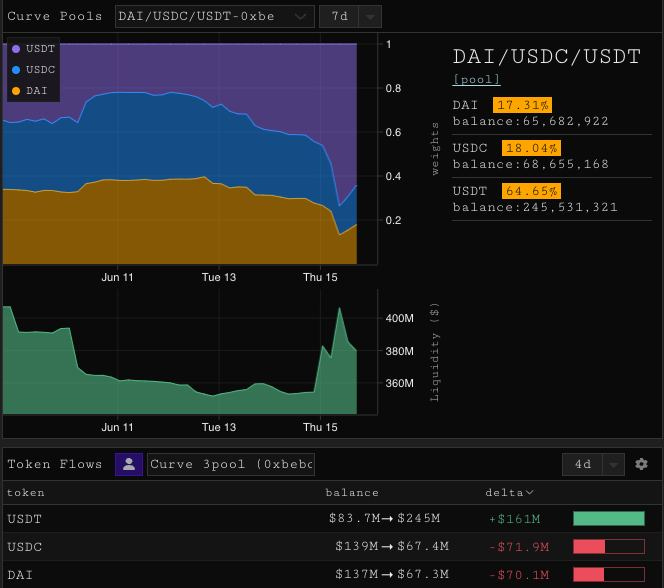This screenshot has height=588, width=664.
Task: Open the [pool] link
Action: click(x=476, y=79)
